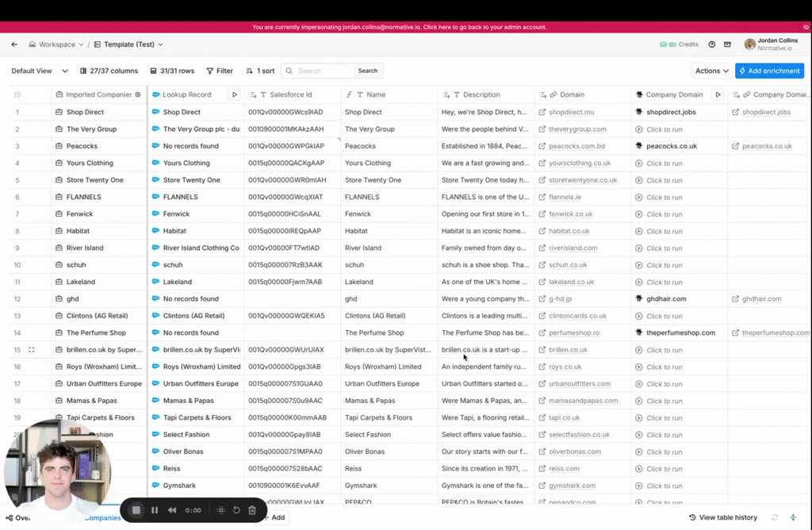
Task: Run the Company Domain column play button
Action: (718, 94)
